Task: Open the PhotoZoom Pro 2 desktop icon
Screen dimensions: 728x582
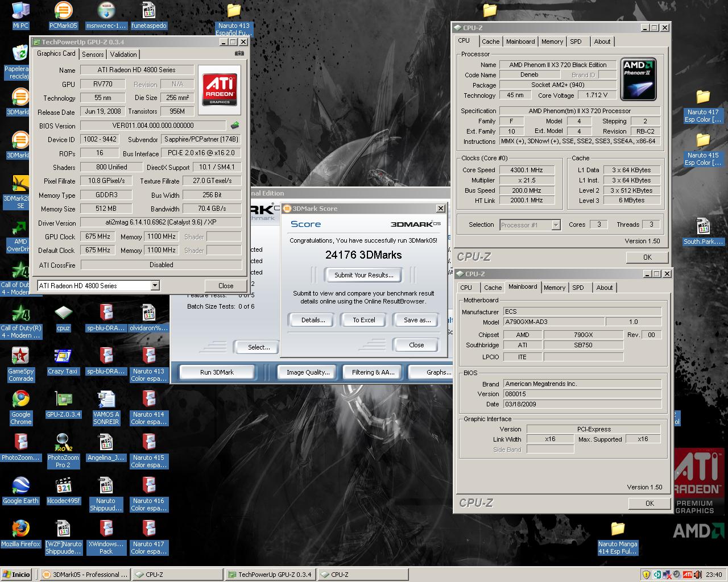Action: pos(63,451)
